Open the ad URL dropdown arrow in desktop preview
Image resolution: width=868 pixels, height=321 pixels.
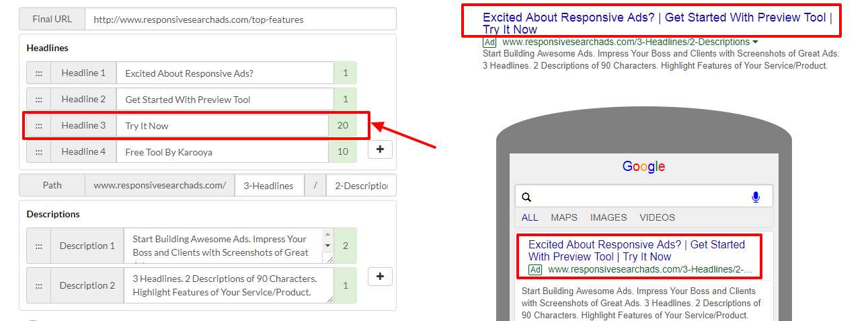pyautogui.click(x=756, y=42)
